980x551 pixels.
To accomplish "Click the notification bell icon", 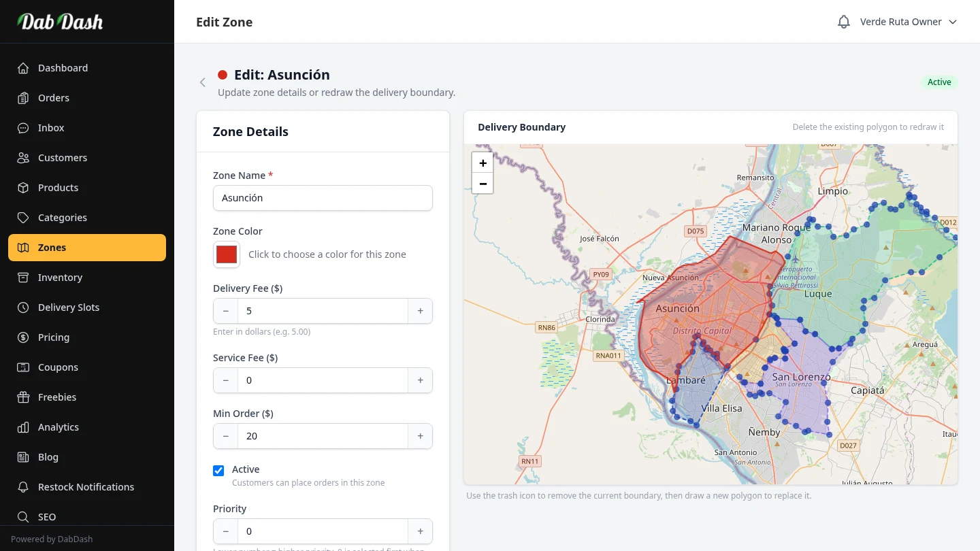I will (843, 22).
